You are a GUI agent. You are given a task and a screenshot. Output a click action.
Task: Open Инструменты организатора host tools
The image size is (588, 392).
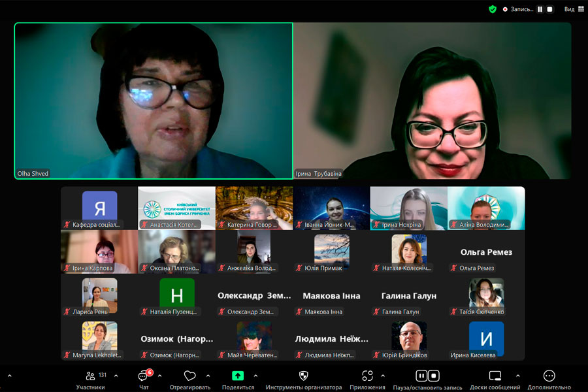coord(304,380)
